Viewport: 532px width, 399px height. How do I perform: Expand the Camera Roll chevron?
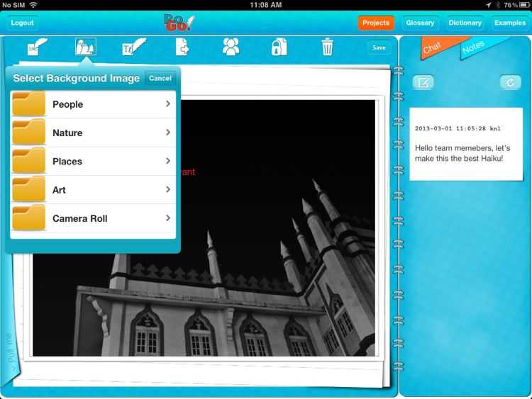pyautogui.click(x=168, y=218)
